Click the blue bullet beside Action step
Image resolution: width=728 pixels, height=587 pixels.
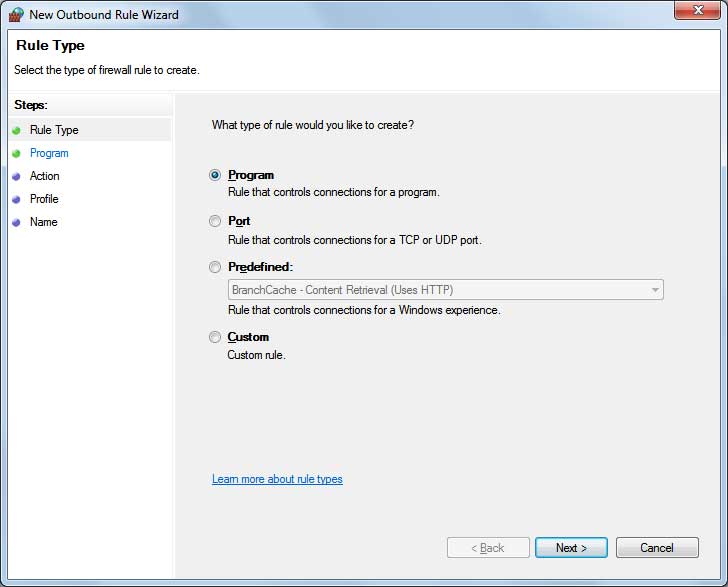point(16,176)
